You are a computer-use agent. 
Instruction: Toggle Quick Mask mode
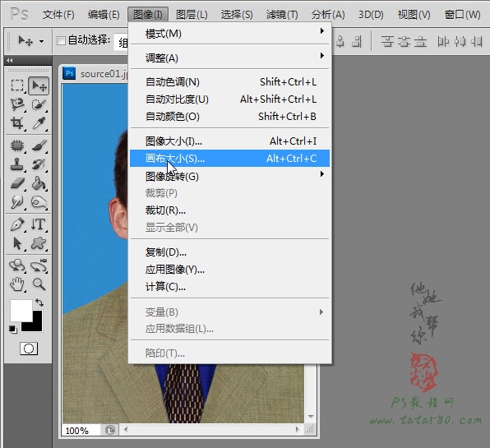[29, 349]
